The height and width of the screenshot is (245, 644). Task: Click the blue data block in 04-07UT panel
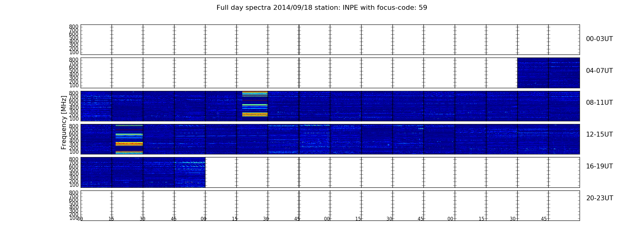(548, 73)
